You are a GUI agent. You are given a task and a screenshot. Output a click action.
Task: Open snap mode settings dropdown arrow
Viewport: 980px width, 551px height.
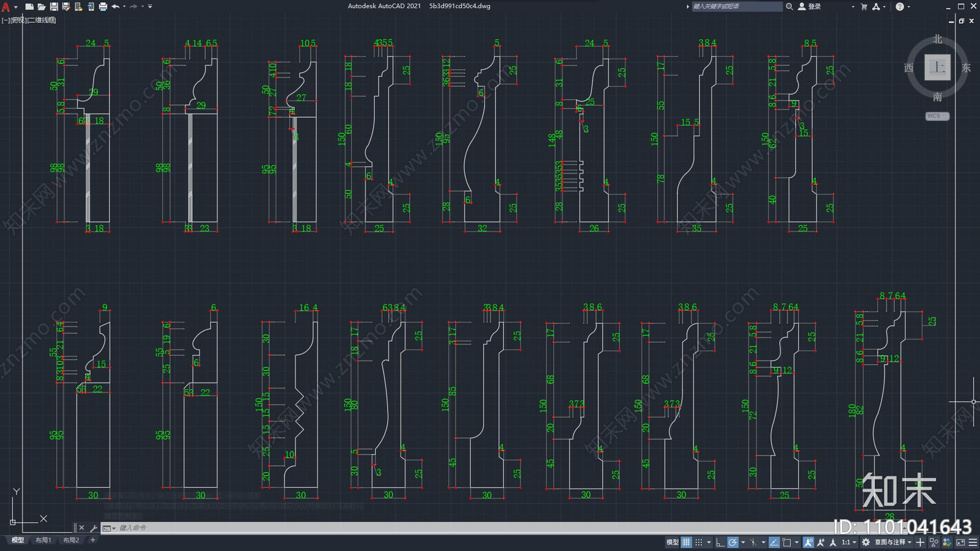[x=709, y=542]
